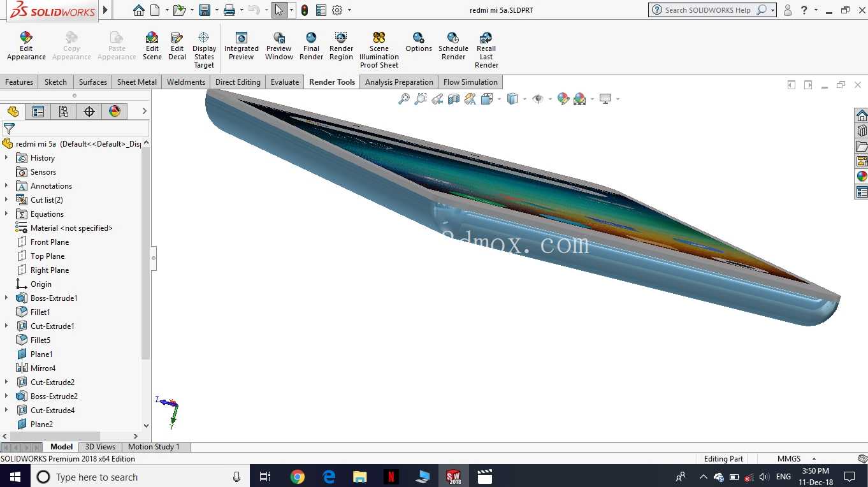Open the Options gear dropdown arrow
This screenshot has height=487, width=868.
coord(349,10)
